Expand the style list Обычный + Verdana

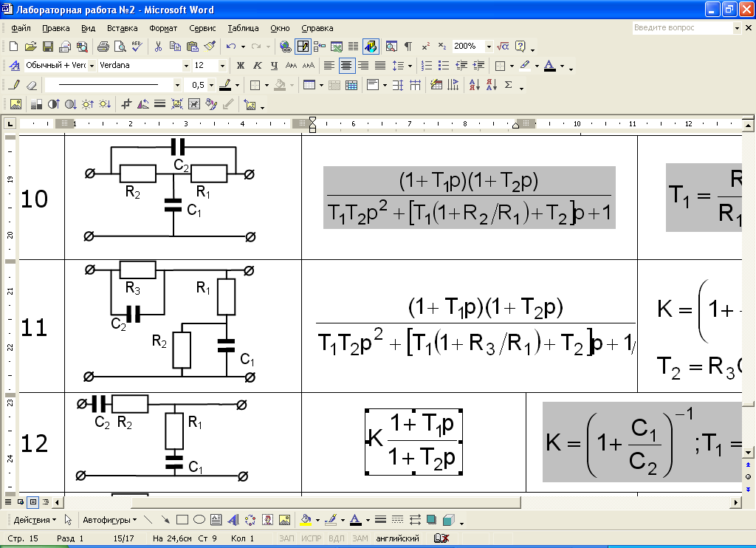[x=92, y=66]
